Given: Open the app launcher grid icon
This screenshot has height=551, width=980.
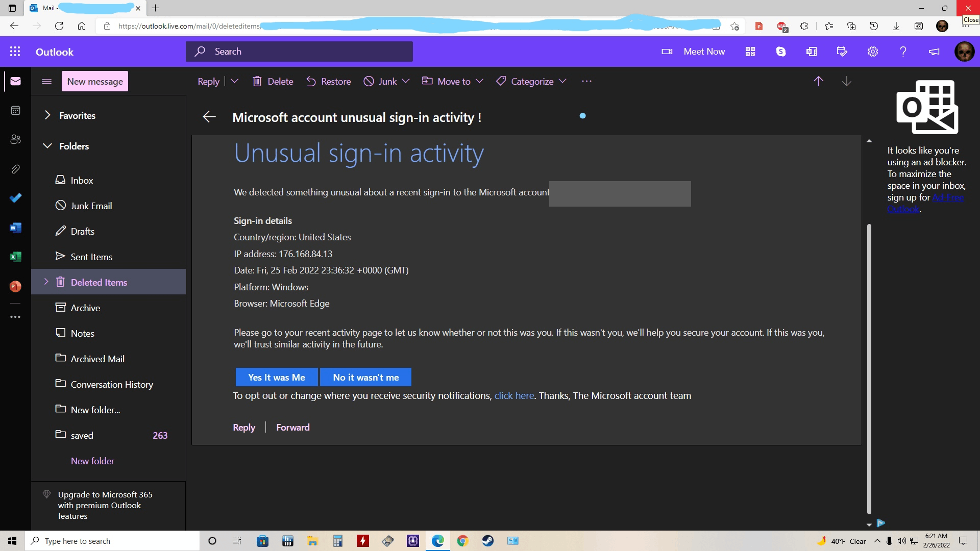Looking at the screenshot, I should coord(15,52).
